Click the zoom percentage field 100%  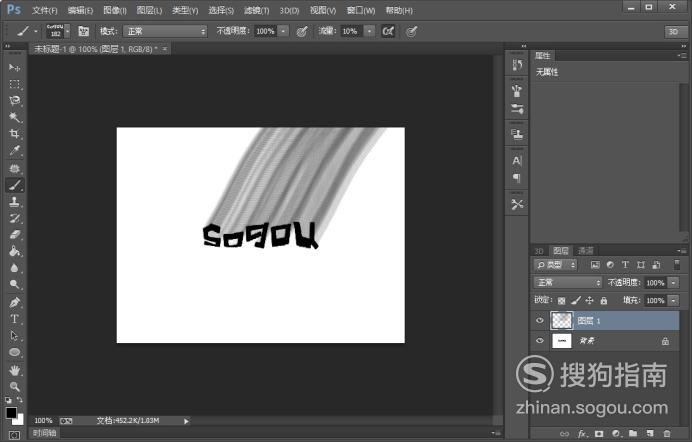pyautogui.click(x=43, y=421)
